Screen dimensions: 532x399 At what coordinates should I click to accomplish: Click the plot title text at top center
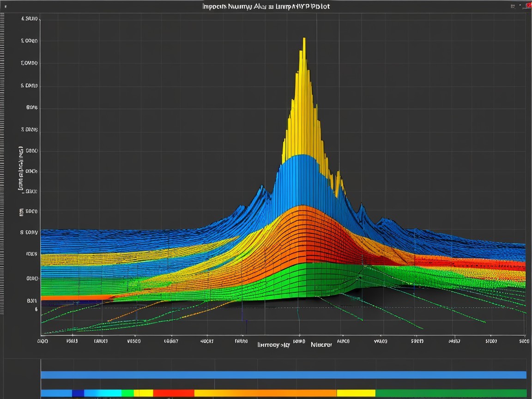pos(266,6)
